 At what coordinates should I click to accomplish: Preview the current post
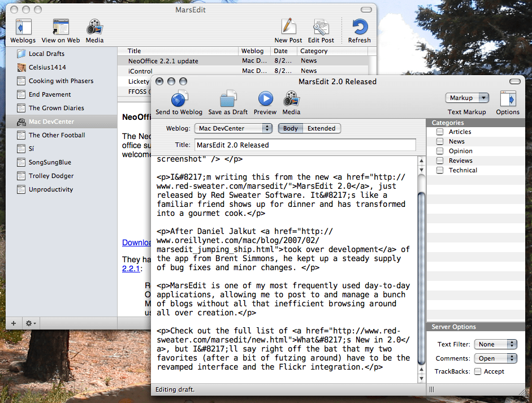265,103
